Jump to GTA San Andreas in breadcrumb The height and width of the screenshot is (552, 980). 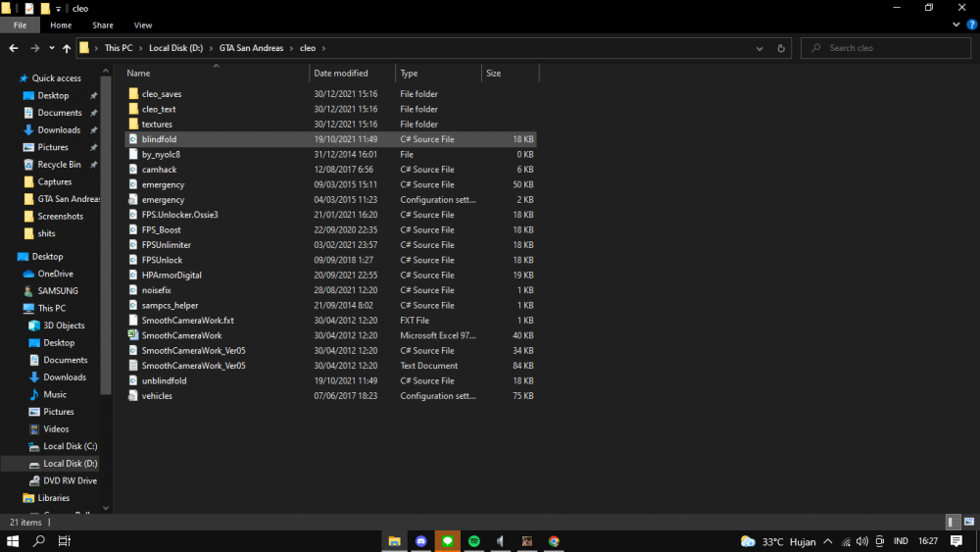point(251,48)
